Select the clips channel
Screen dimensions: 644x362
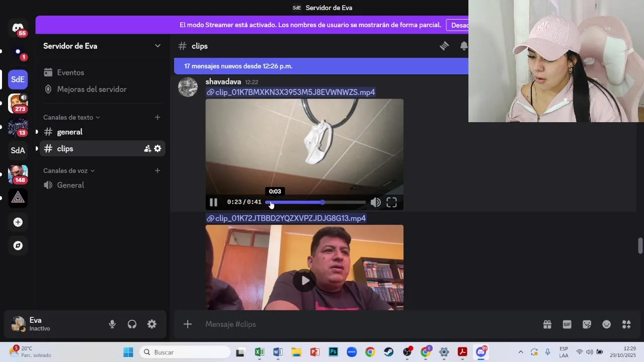(x=102, y=148)
